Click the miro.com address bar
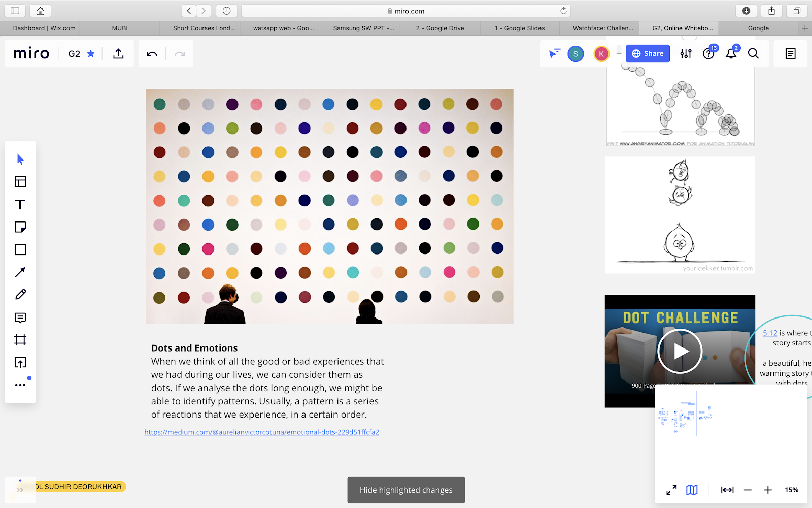Image resolution: width=812 pixels, height=508 pixels. pos(406,11)
